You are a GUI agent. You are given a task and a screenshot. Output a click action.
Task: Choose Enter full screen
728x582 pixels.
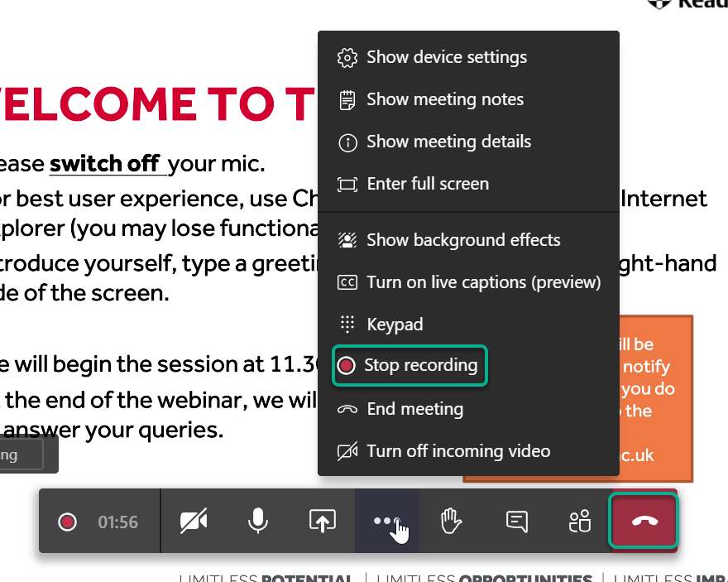coord(427,184)
